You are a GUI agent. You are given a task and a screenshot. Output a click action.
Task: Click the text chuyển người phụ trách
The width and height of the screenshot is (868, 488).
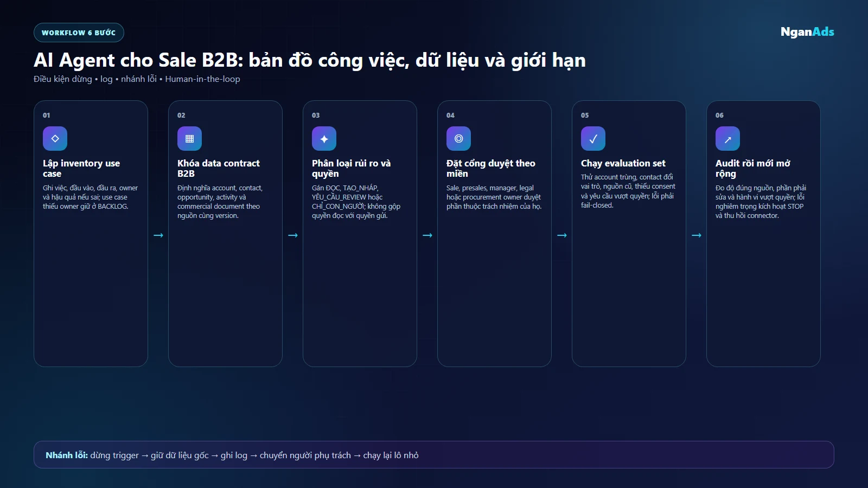click(305, 455)
